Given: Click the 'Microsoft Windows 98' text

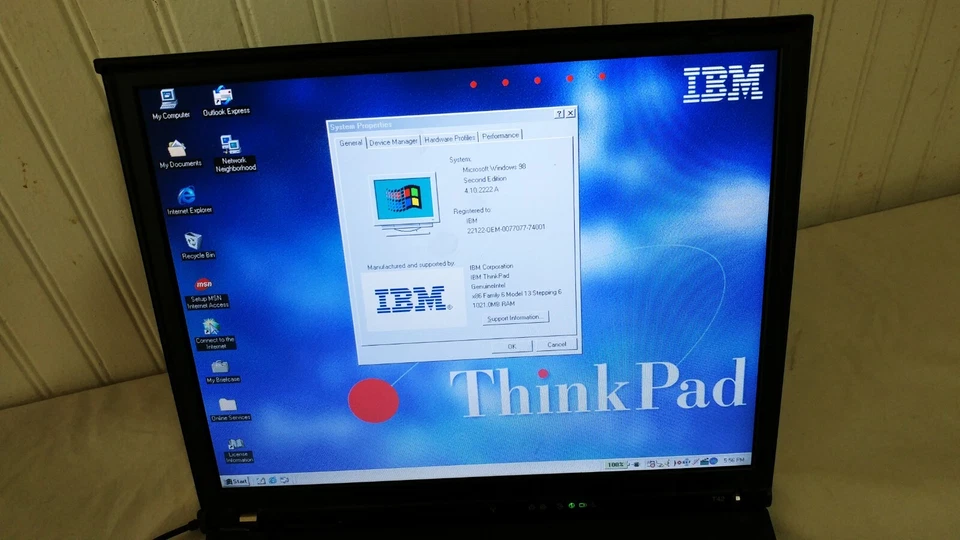Looking at the screenshot, I should [494, 168].
